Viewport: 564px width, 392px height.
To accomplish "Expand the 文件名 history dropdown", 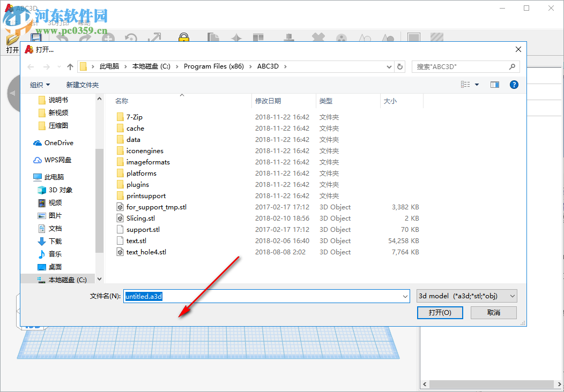I will click(x=406, y=297).
